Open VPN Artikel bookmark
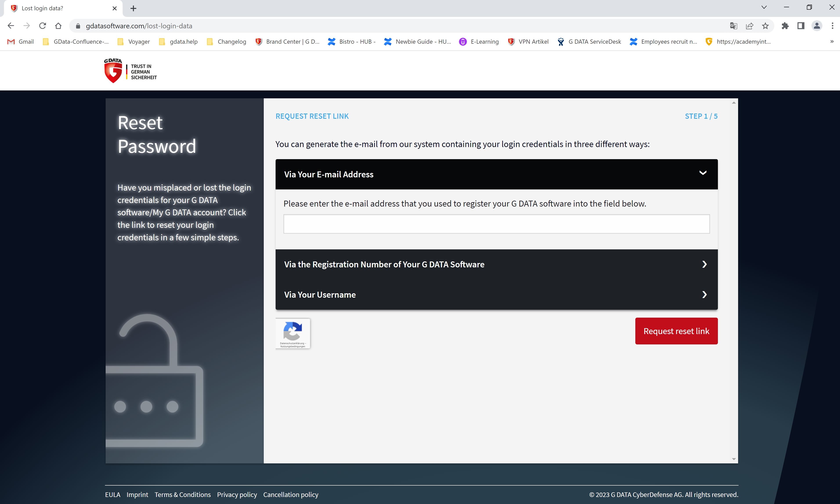The width and height of the screenshot is (840, 504). [x=528, y=41]
